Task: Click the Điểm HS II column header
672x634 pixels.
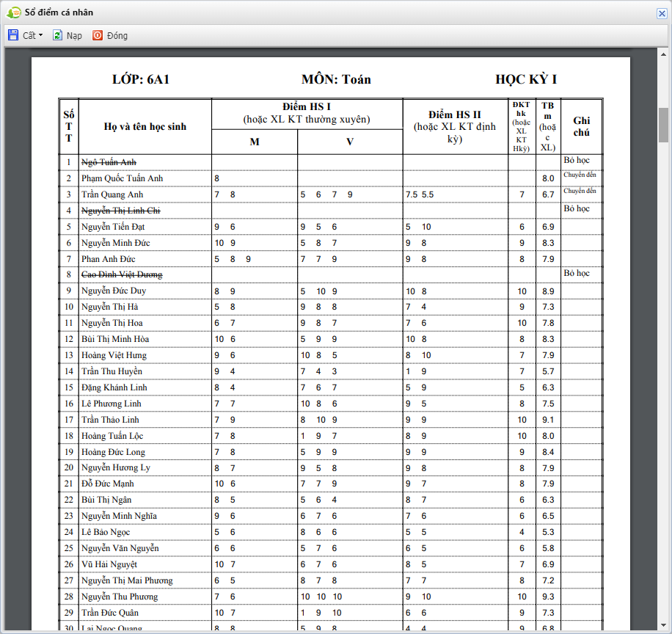Action: point(455,126)
